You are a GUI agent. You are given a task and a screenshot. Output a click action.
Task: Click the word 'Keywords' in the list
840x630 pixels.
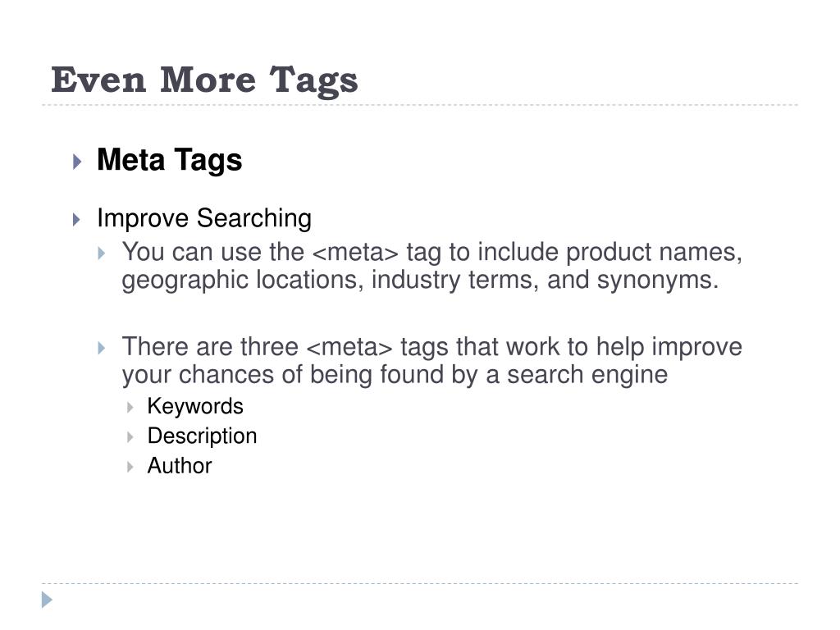(195, 406)
